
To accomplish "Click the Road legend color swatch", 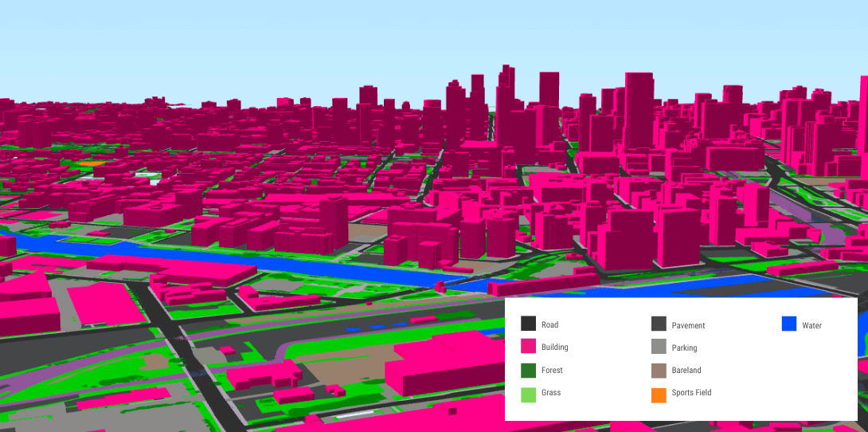I will [x=528, y=324].
